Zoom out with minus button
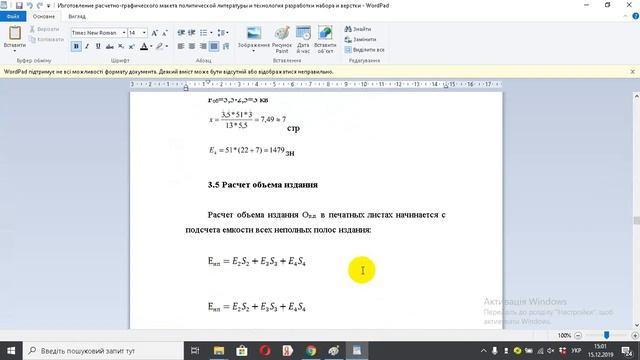640x360 pixels. 578,335
